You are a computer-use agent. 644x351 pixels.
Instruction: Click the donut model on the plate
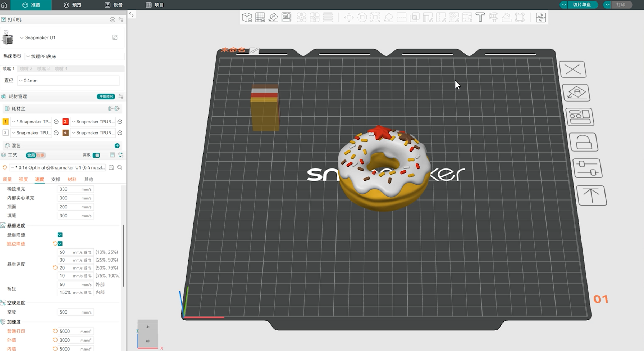point(384,168)
